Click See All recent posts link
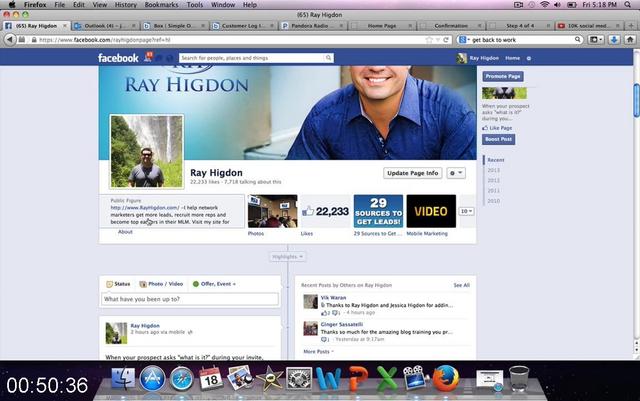 (461, 285)
